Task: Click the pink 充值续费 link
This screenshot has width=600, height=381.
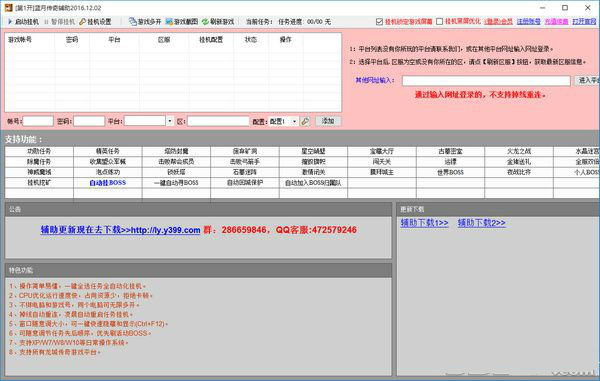Action: point(556,21)
